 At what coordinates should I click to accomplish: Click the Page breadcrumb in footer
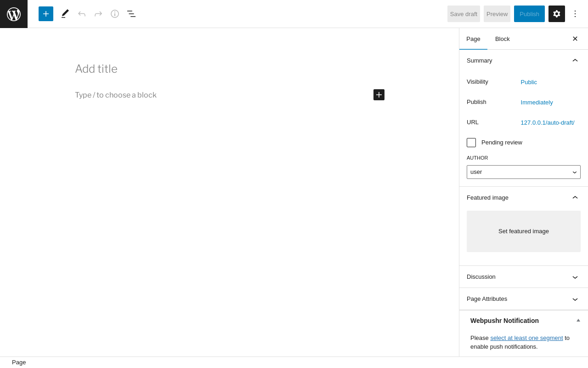coord(19,362)
